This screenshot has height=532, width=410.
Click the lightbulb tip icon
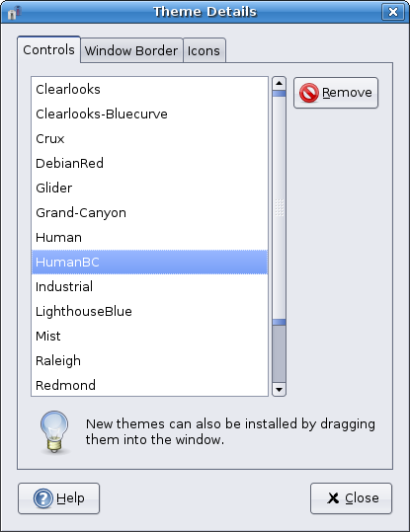[x=54, y=431]
